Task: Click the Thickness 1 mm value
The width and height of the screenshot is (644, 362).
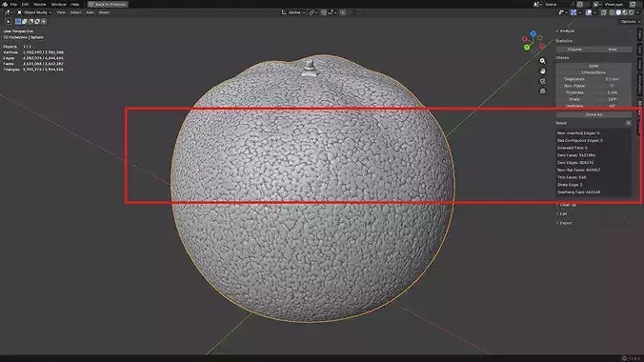Action: [x=613, y=92]
